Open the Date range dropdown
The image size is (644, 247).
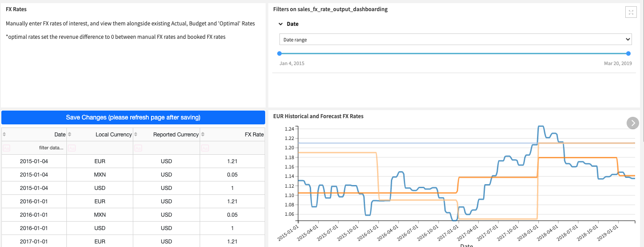click(455, 40)
